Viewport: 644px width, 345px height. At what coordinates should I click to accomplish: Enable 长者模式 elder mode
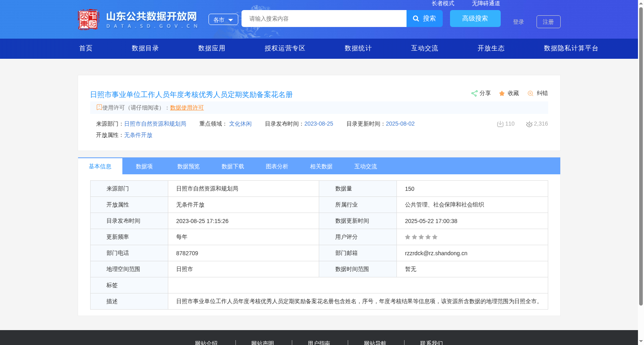click(x=443, y=3)
